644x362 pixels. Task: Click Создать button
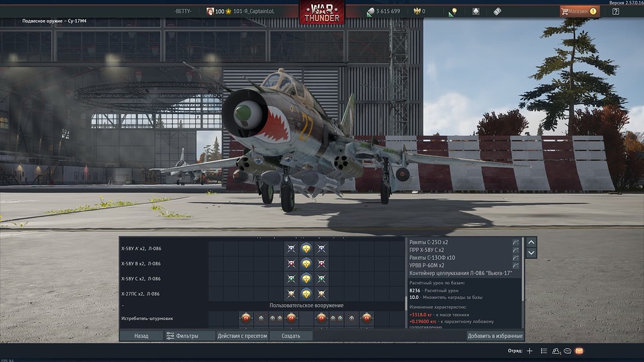pos(291,336)
